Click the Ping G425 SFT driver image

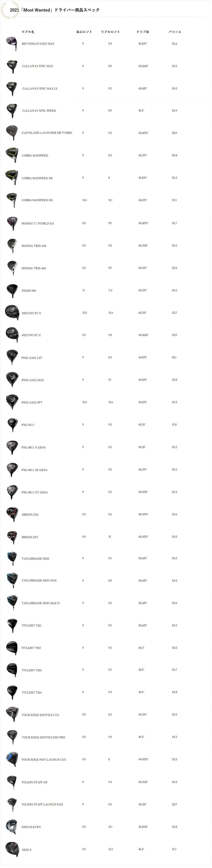click(12, 402)
